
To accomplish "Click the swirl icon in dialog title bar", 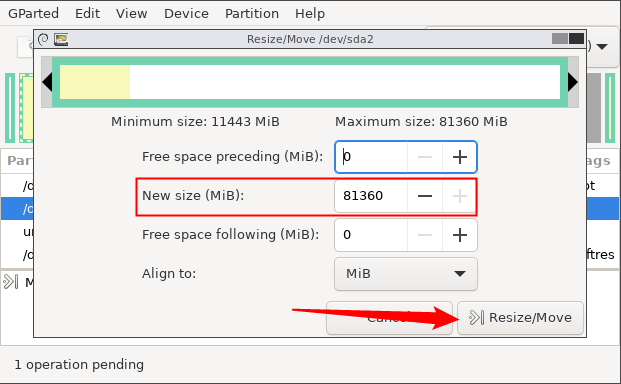I will click(x=43, y=39).
